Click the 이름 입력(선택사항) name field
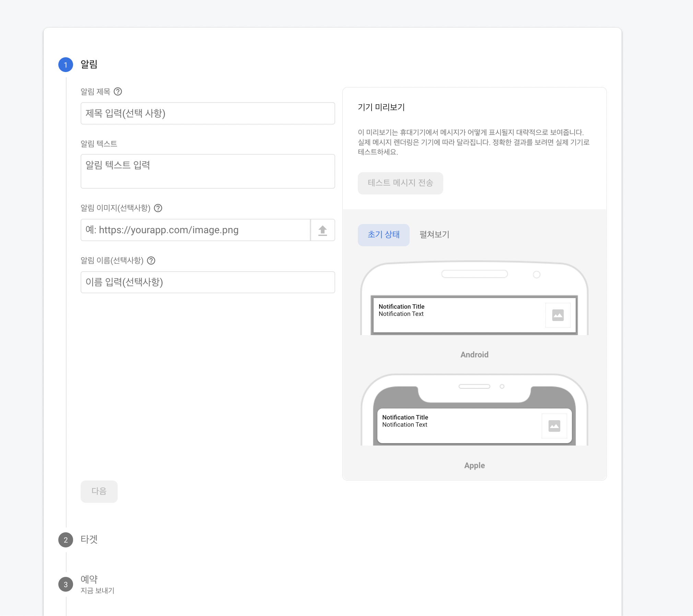This screenshot has width=693, height=616. [x=208, y=282]
